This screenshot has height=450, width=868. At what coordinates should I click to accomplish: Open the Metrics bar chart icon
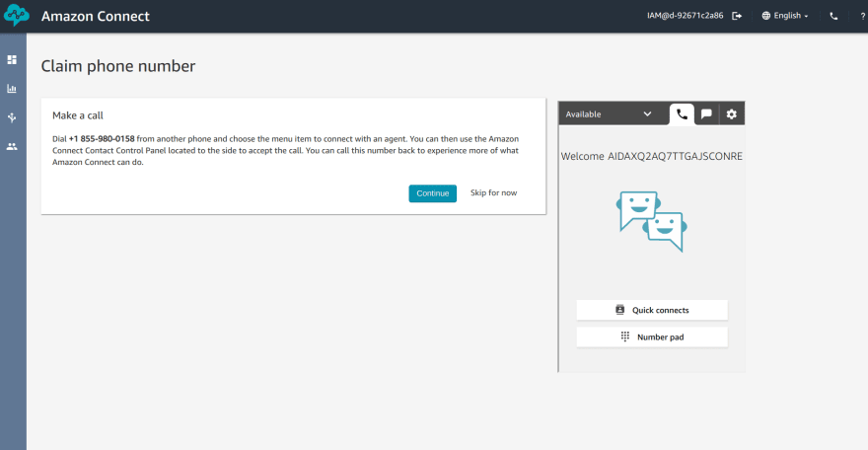12,89
